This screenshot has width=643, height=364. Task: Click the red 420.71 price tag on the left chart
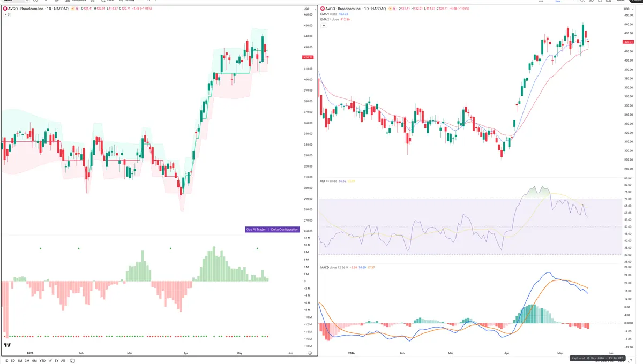click(308, 57)
